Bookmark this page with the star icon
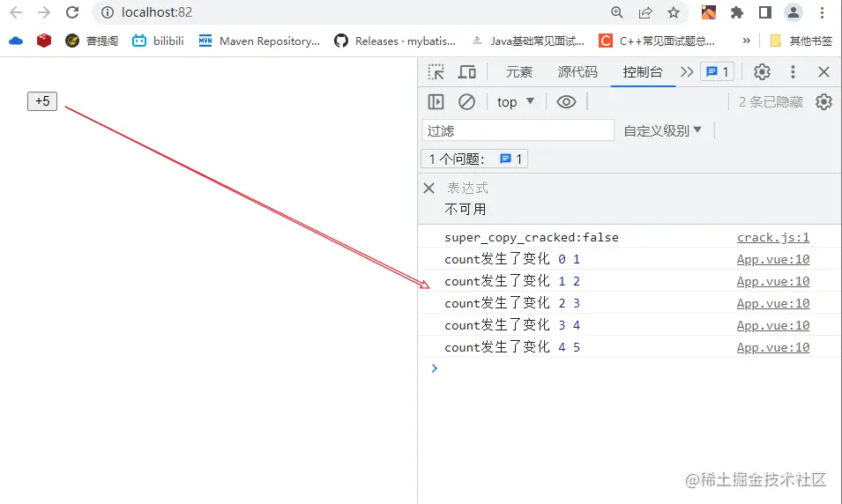Image resolution: width=842 pixels, height=504 pixels. pyautogui.click(x=674, y=12)
